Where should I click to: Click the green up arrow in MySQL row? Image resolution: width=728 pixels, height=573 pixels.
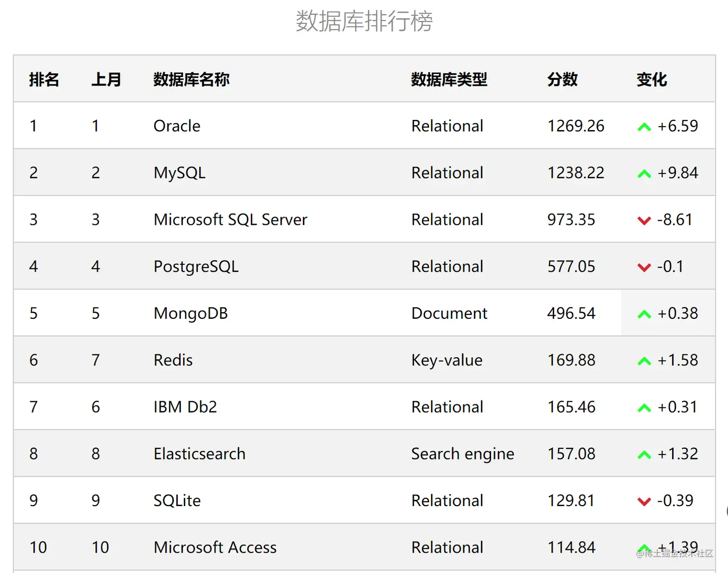tap(644, 174)
